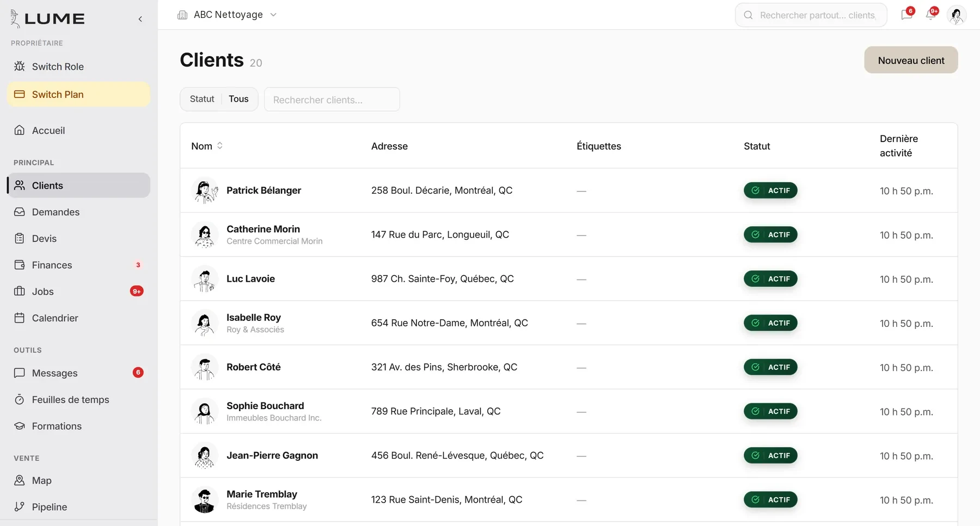The image size is (980, 526).
Task: Open Jobs in the sidebar
Action: pos(78,292)
